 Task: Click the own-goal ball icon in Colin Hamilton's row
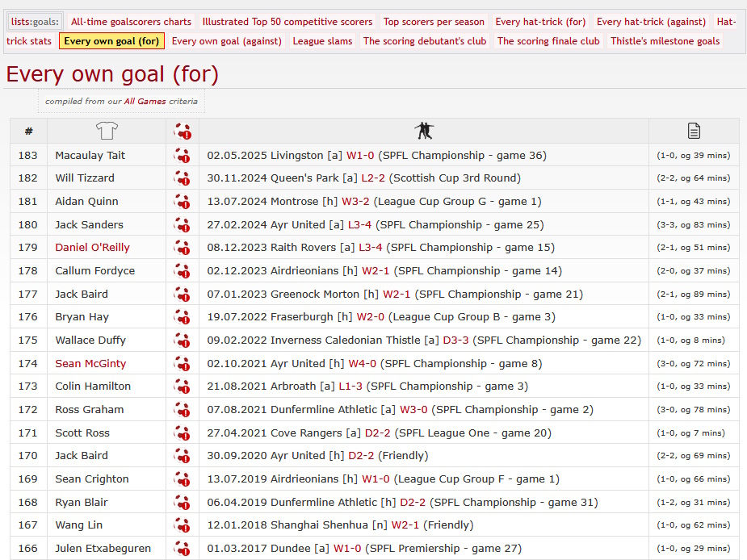183,387
